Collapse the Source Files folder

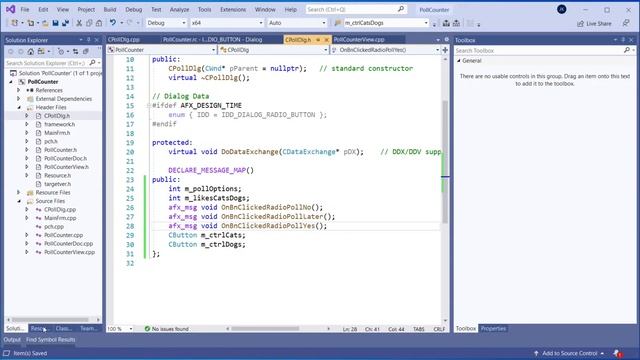(19, 201)
